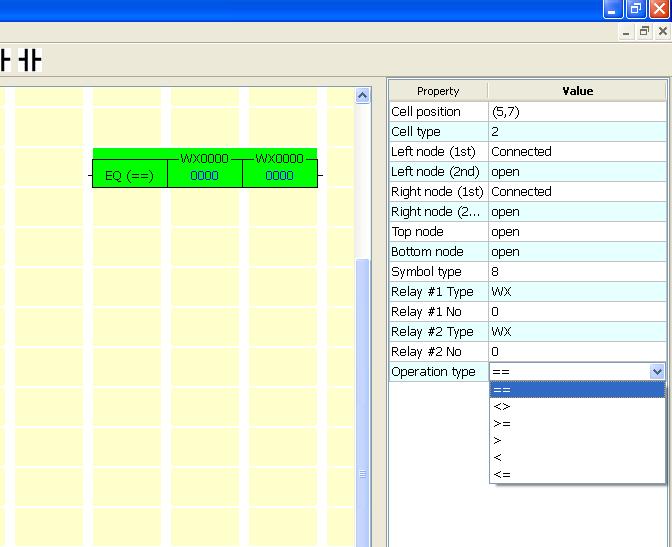Image resolution: width=672 pixels, height=547 pixels.
Task: Click the Relay #1 Type property label
Action: (432, 292)
